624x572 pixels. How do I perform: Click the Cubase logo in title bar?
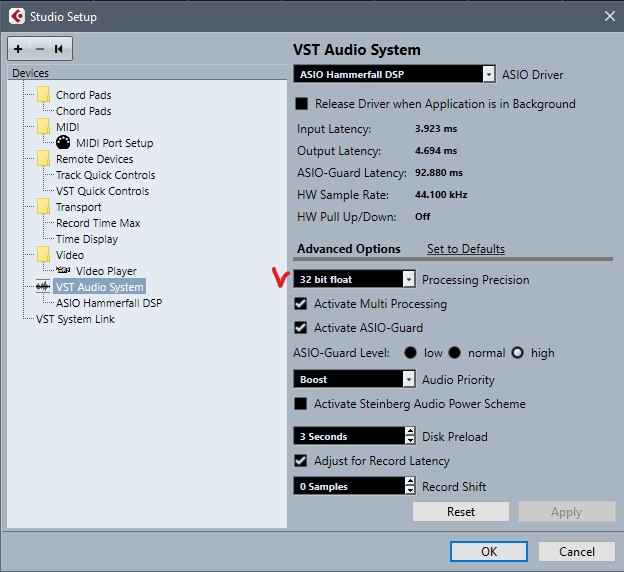point(17,16)
